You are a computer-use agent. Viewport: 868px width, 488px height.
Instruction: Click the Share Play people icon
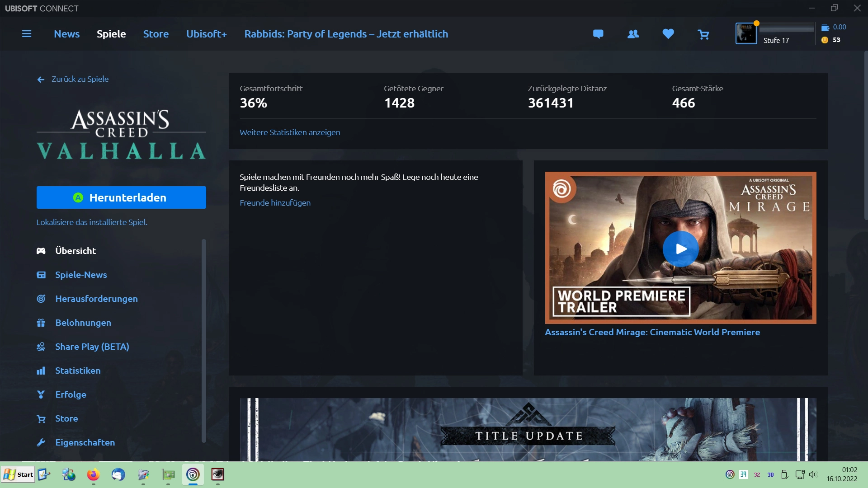[41, 347]
